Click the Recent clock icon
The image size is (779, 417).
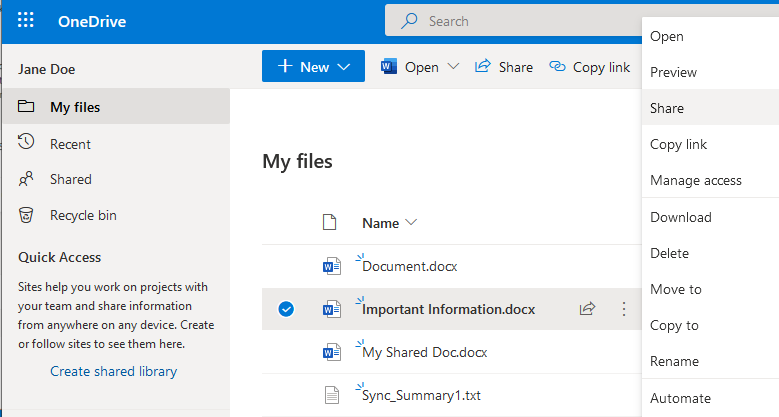[x=26, y=142]
